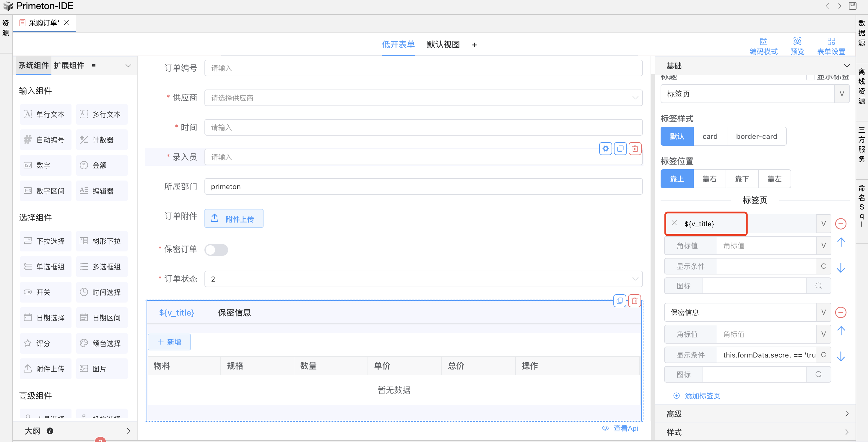
Task: Open the 供应商 dropdown
Action: pos(423,98)
